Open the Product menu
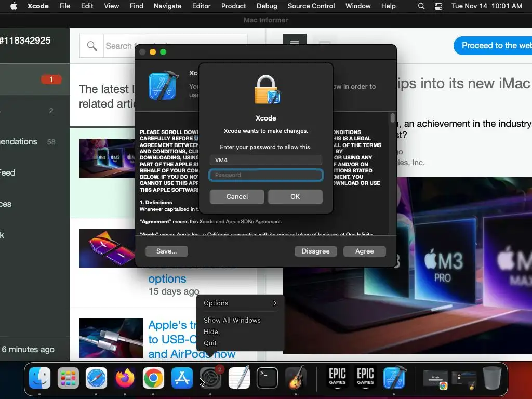 (x=233, y=6)
